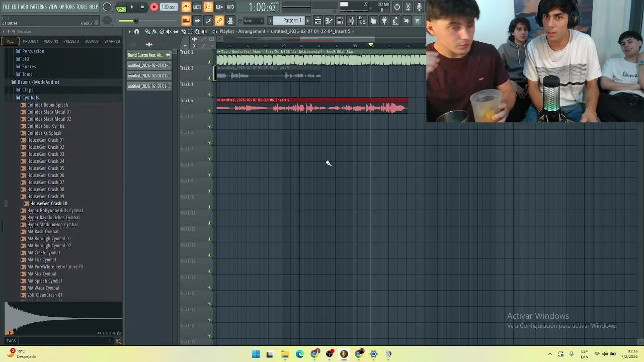Toggle loop recording
This screenshot has width=644, height=362.
[230, 7]
